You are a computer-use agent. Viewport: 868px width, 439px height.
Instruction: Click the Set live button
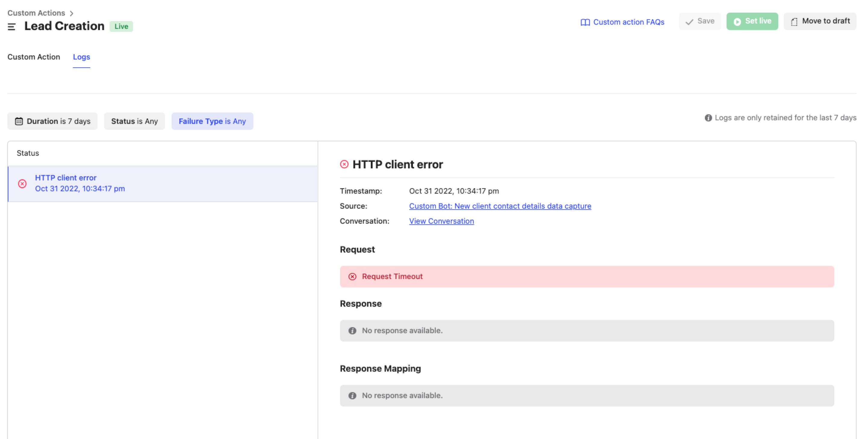pyautogui.click(x=752, y=21)
